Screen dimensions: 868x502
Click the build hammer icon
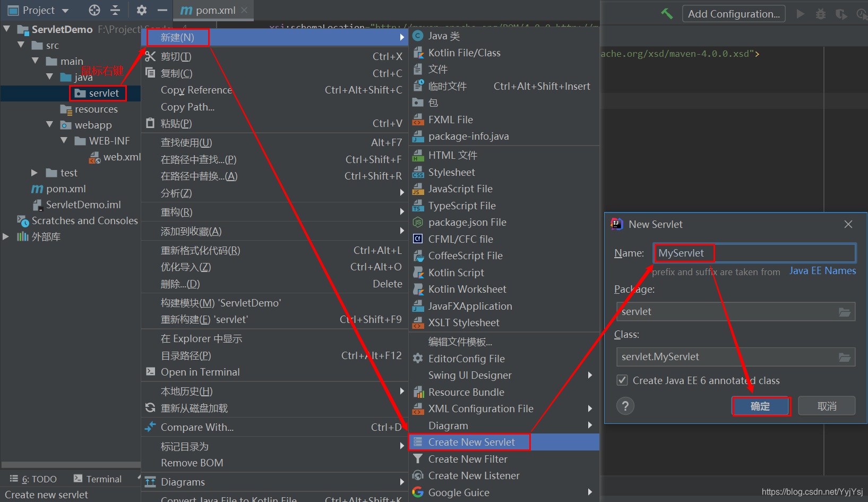coord(667,13)
